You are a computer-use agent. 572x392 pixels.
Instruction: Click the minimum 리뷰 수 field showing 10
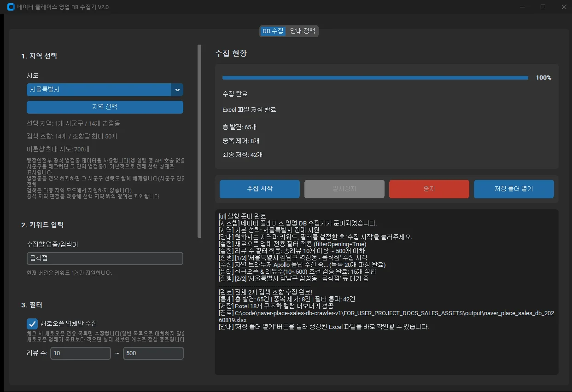coord(81,353)
